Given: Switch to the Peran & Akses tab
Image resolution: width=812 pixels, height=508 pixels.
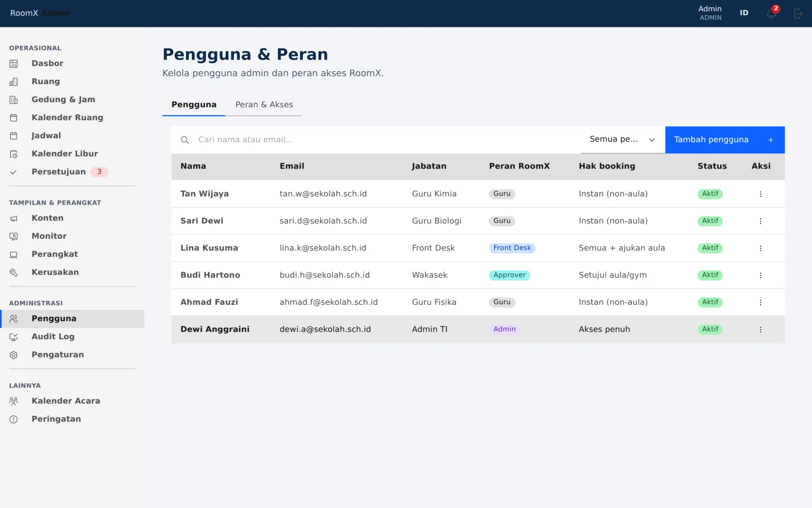Looking at the screenshot, I should (x=264, y=105).
